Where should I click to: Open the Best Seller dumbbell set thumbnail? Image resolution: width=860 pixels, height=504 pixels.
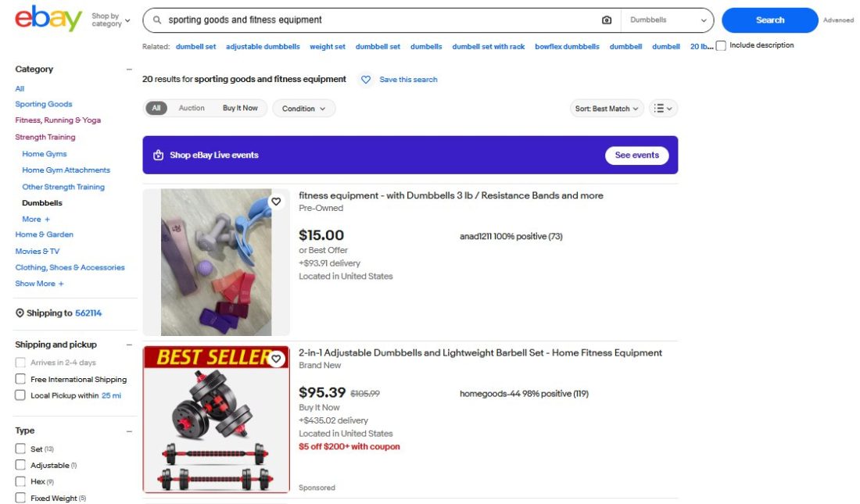(216, 420)
